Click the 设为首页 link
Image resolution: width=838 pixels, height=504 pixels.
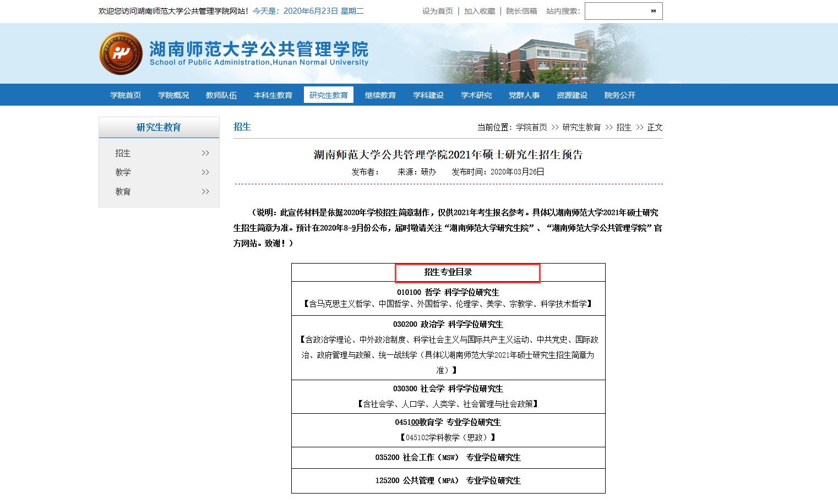[438, 11]
